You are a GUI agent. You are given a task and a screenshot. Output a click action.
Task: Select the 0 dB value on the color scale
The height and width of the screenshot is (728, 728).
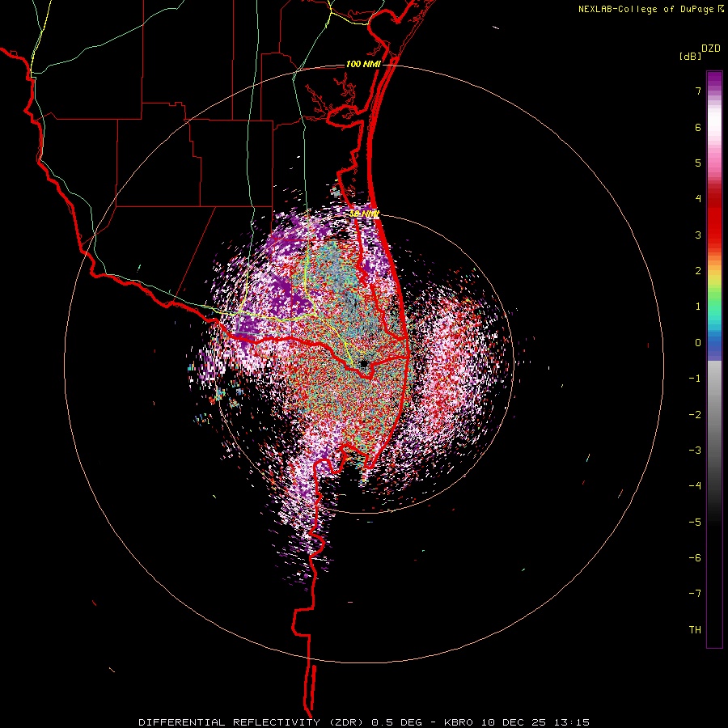point(698,343)
